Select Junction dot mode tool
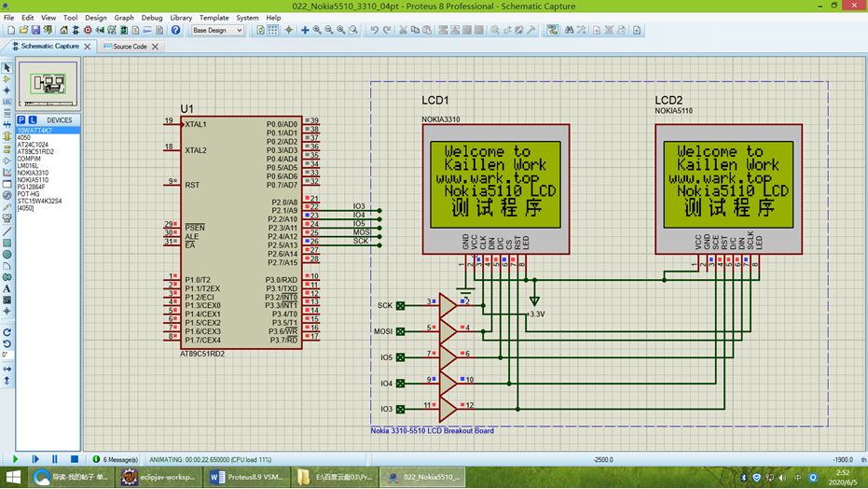Screen dimensions: 868x489 7,91
